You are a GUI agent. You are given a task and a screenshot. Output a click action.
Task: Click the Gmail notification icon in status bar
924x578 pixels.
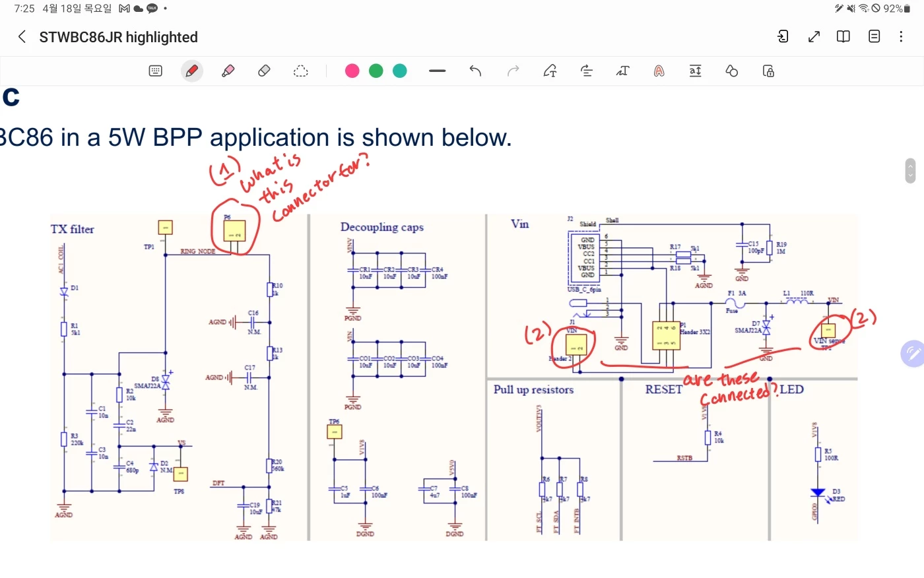pyautogui.click(x=124, y=9)
